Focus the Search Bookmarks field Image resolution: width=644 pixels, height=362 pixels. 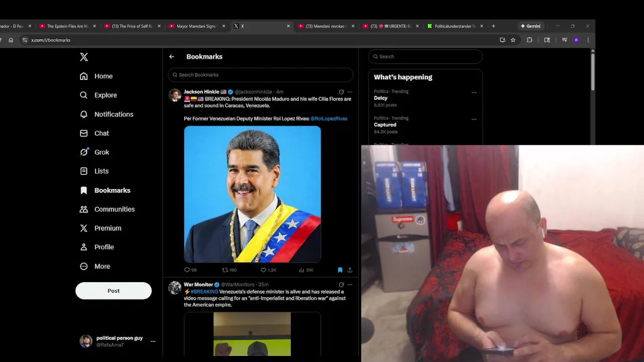261,75
